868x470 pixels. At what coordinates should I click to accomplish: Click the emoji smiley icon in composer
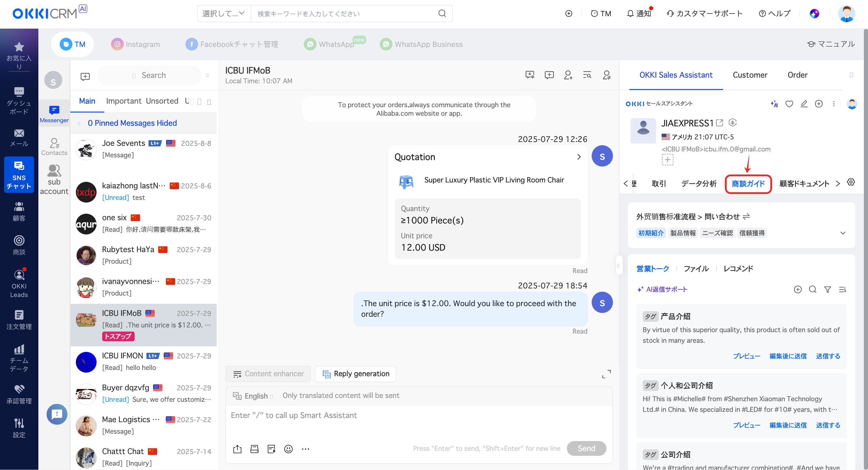tap(288, 449)
